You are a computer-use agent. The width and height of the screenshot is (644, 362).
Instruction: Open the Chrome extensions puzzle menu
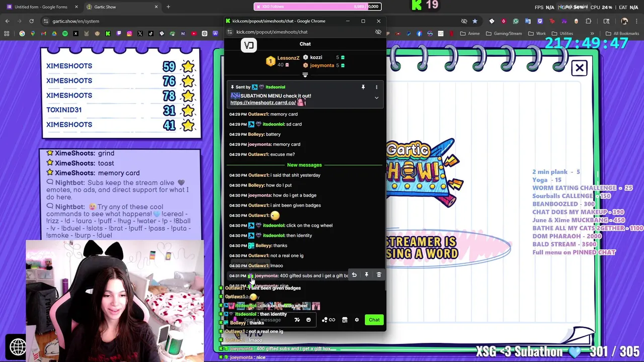pos(588,21)
